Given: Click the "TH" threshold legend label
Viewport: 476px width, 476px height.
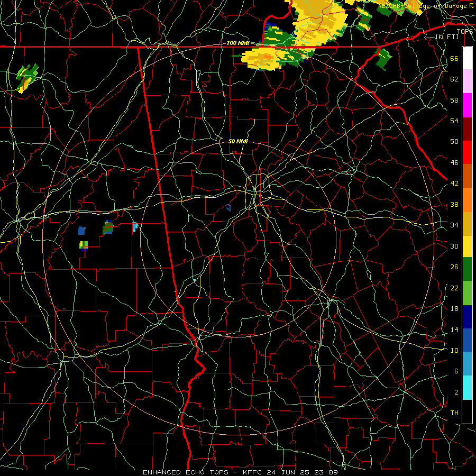Looking at the screenshot, I should click(x=454, y=413).
